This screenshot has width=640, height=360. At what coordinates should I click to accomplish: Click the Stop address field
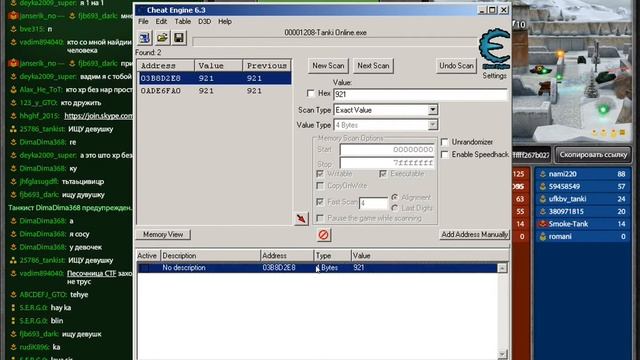(x=387, y=163)
